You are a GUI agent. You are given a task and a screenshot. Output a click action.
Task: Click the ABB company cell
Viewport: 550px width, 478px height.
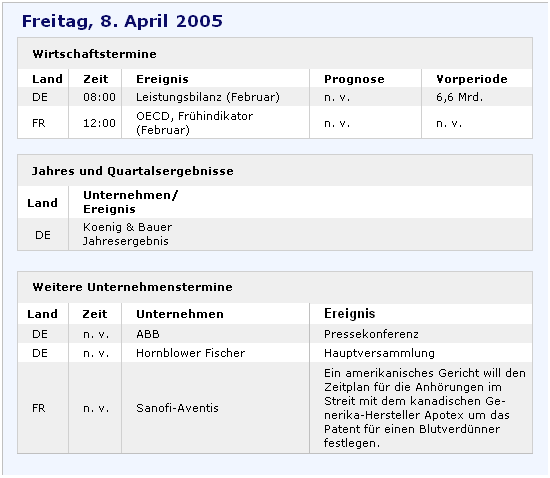click(x=148, y=334)
